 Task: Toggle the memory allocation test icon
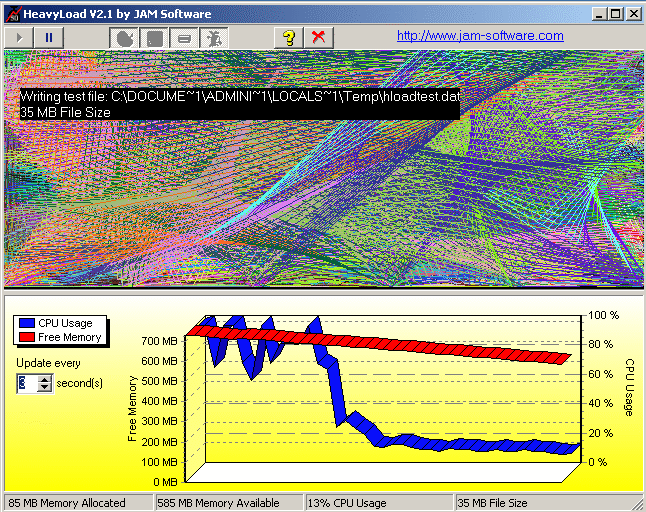point(154,37)
